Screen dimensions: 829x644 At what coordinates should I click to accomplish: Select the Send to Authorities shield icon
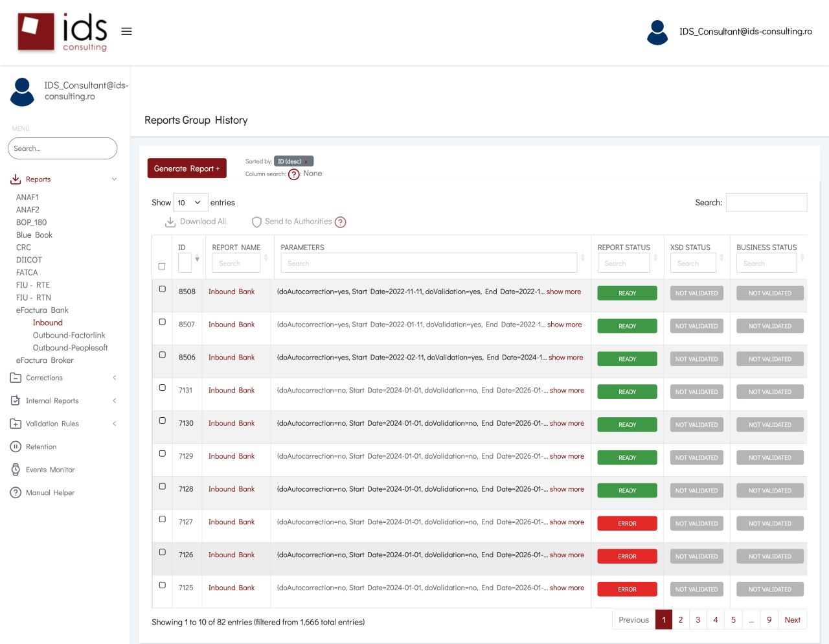256,222
